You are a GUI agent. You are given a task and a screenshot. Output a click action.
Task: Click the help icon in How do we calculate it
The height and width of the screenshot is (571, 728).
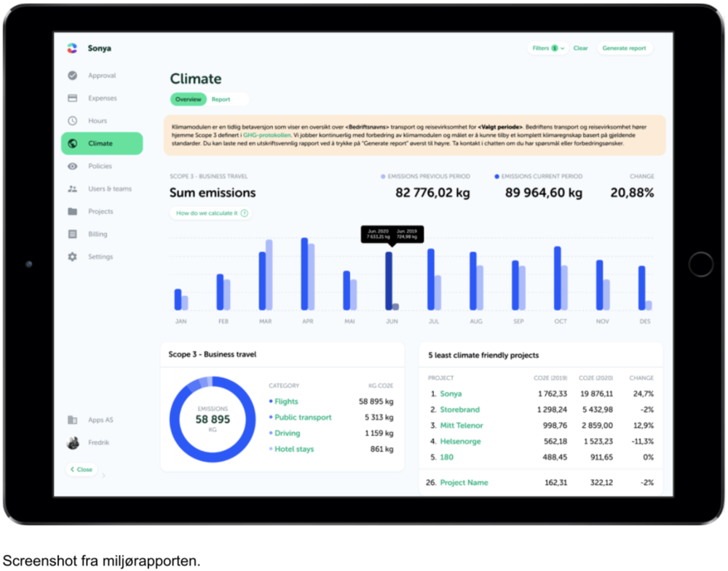[244, 213]
